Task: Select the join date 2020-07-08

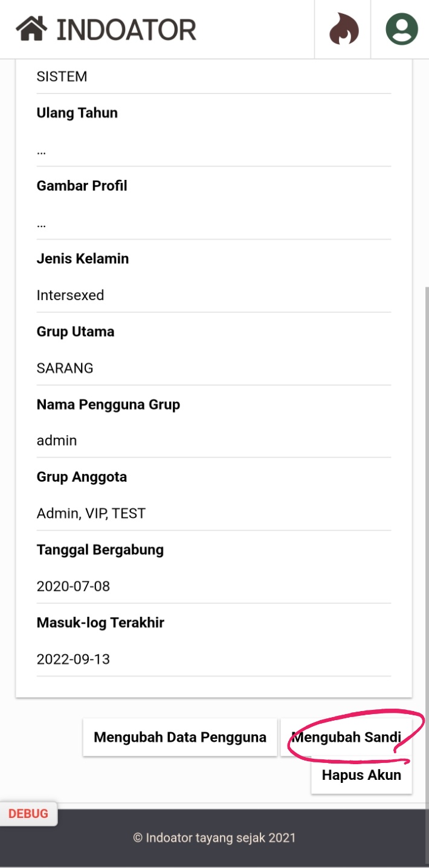Action: 74,586
